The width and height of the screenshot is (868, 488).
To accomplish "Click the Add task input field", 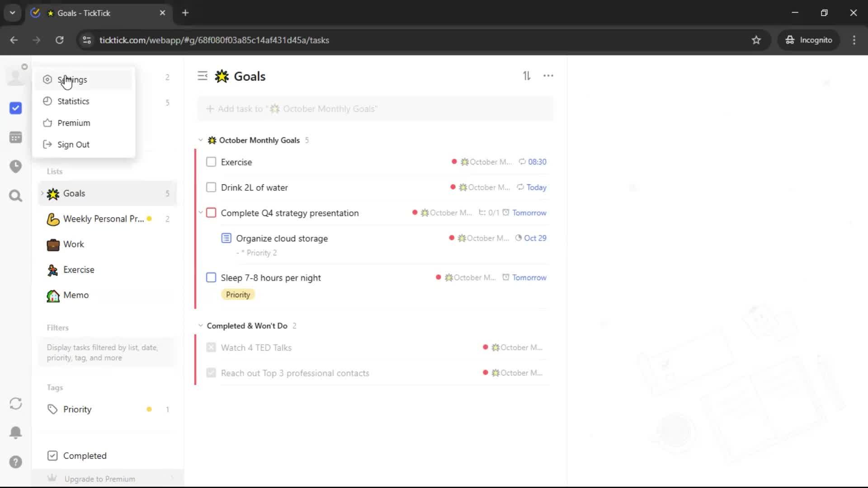I will point(375,109).
